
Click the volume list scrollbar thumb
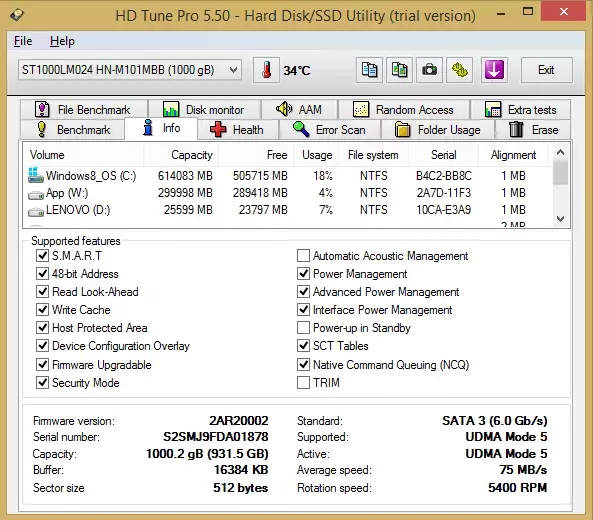coord(560,173)
